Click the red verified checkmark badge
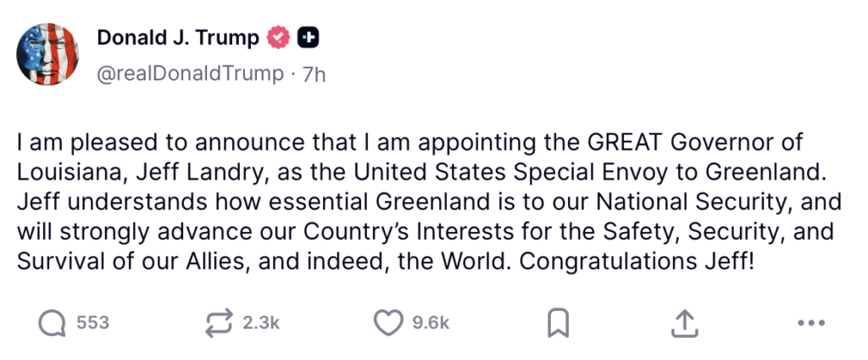The width and height of the screenshot is (868, 360). coord(279,38)
